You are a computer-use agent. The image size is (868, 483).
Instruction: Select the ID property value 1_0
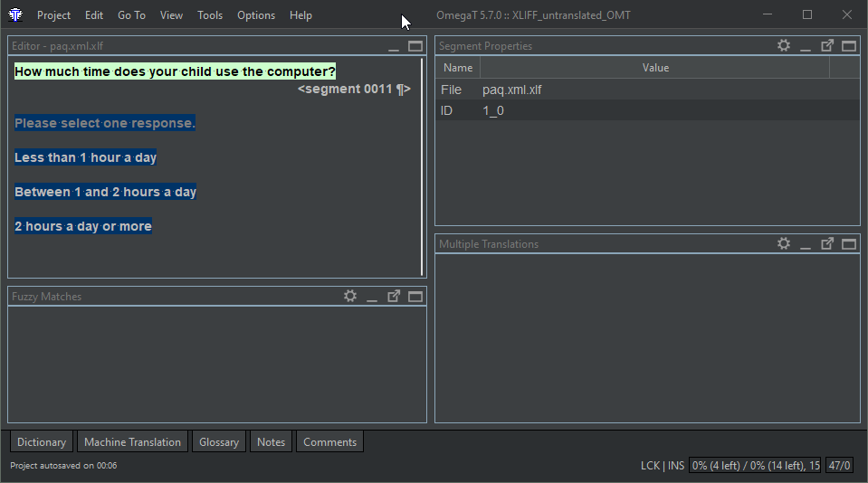pyautogui.click(x=492, y=110)
